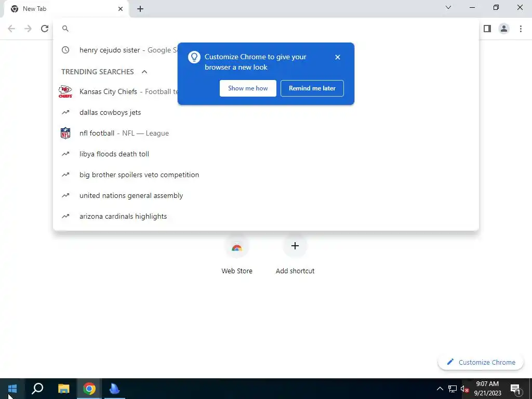Select dallas cowboys jets suggestion
Viewport: 532px width, 399px height.
pyautogui.click(x=266, y=112)
